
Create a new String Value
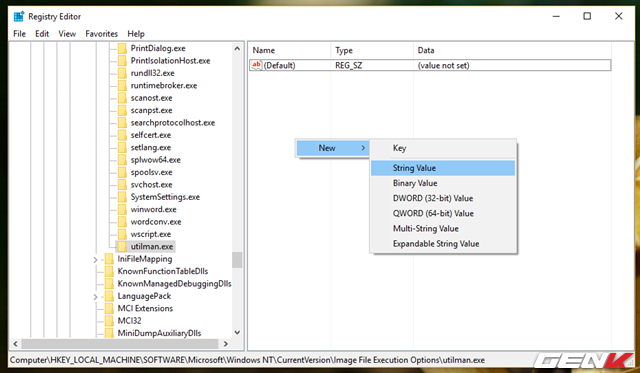pos(443,168)
